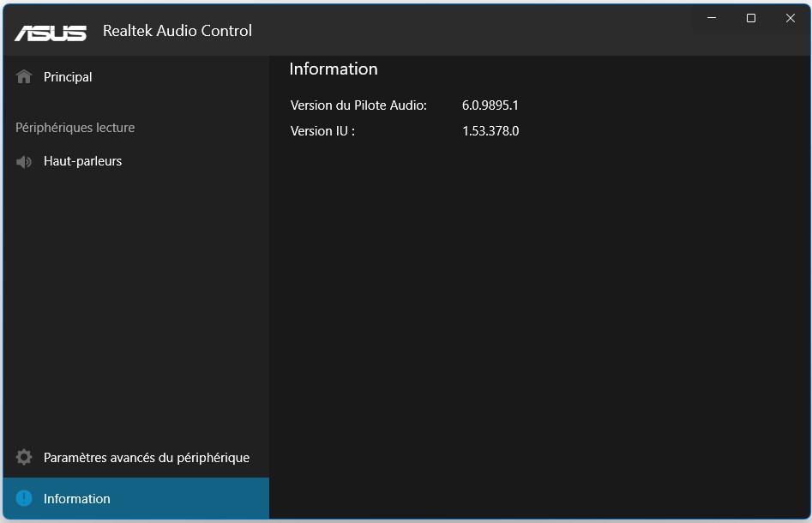812x523 pixels.
Task: Click the Version du Pilote Audio label
Action: pyautogui.click(x=358, y=105)
